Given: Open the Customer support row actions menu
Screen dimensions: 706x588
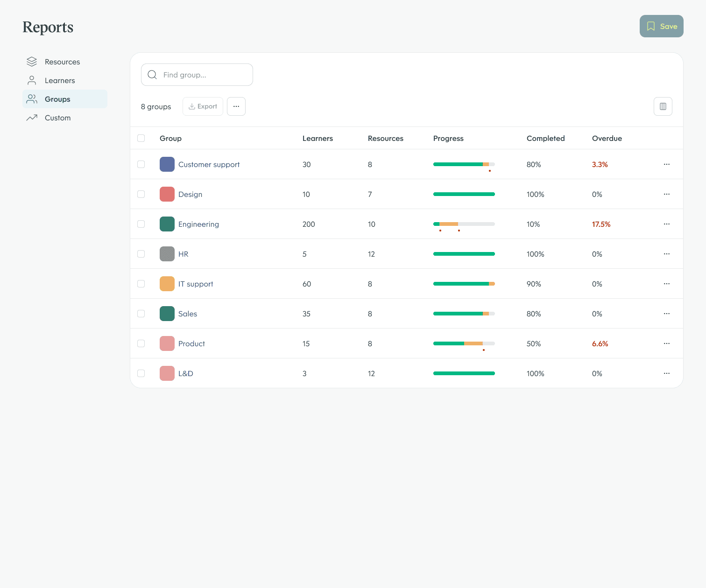Looking at the screenshot, I should [666, 164].
